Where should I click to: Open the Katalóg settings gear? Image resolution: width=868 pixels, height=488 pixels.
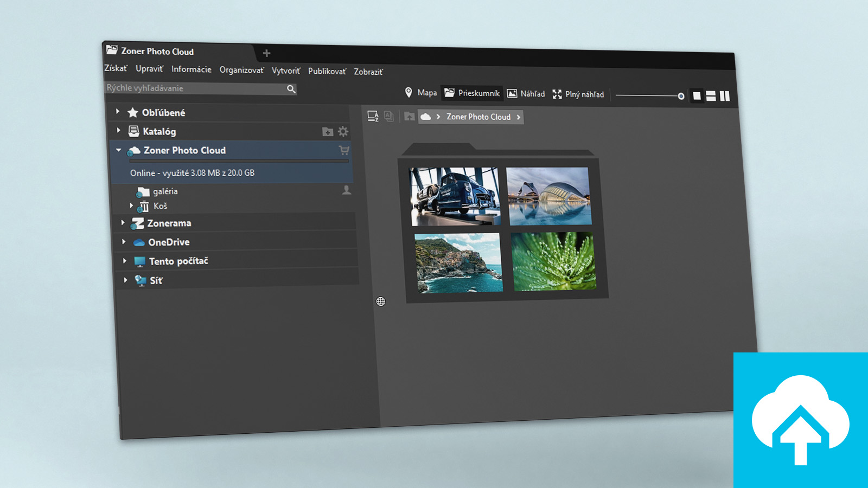point(343,131)
